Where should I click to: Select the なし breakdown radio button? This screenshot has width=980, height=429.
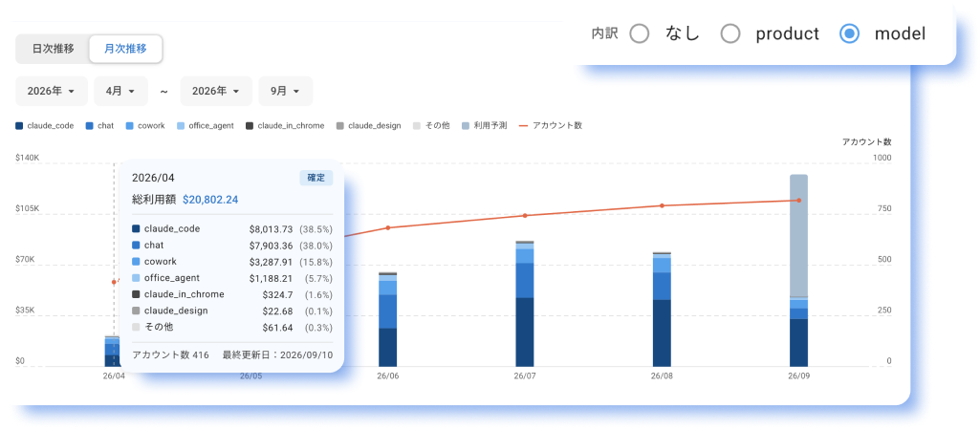(640, 33)
